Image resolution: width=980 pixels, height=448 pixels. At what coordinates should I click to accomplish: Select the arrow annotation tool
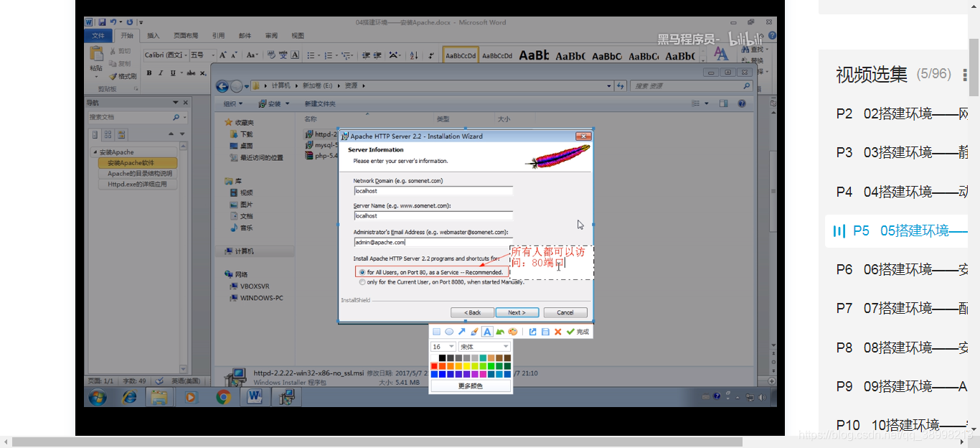click(461, 332)
